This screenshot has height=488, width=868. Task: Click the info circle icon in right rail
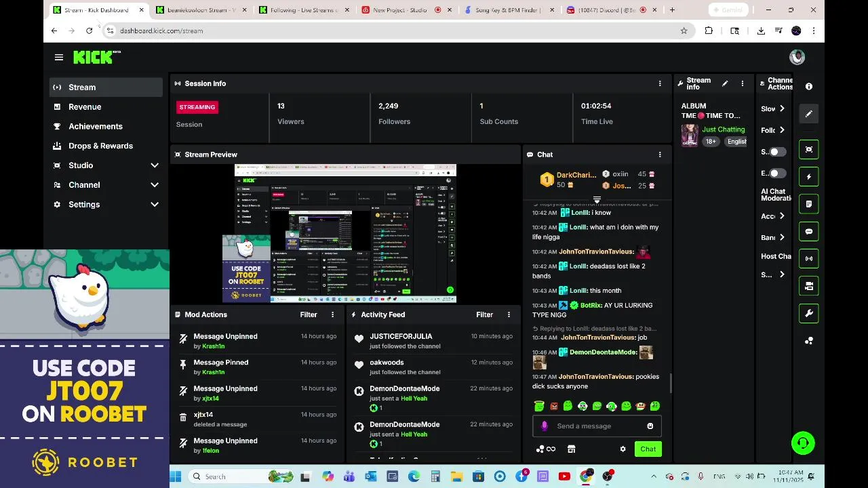click(809, 87)
